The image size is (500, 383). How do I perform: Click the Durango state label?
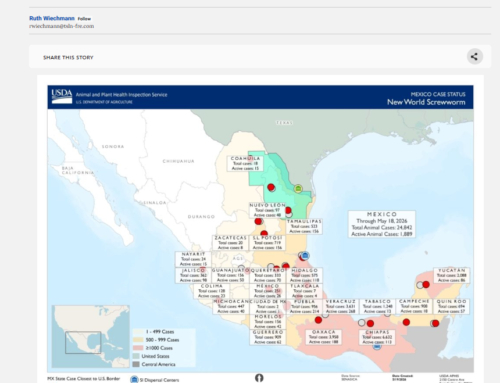click(201, 217)
